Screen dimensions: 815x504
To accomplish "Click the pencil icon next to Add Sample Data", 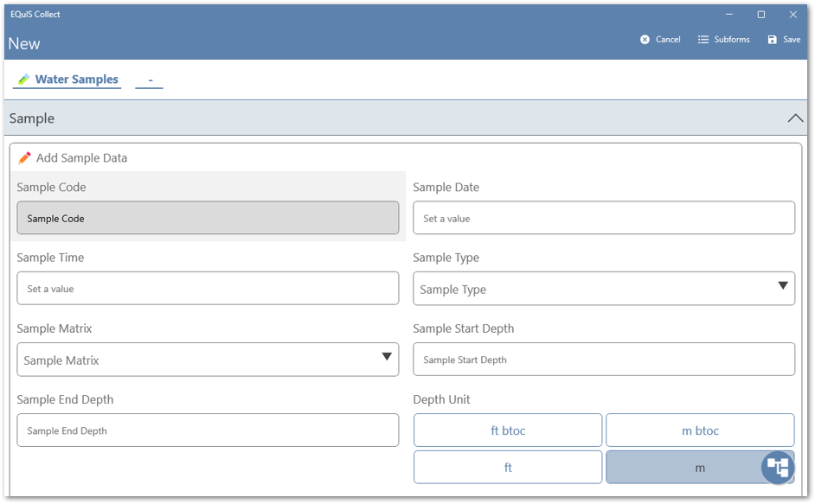I will (25, 157).
